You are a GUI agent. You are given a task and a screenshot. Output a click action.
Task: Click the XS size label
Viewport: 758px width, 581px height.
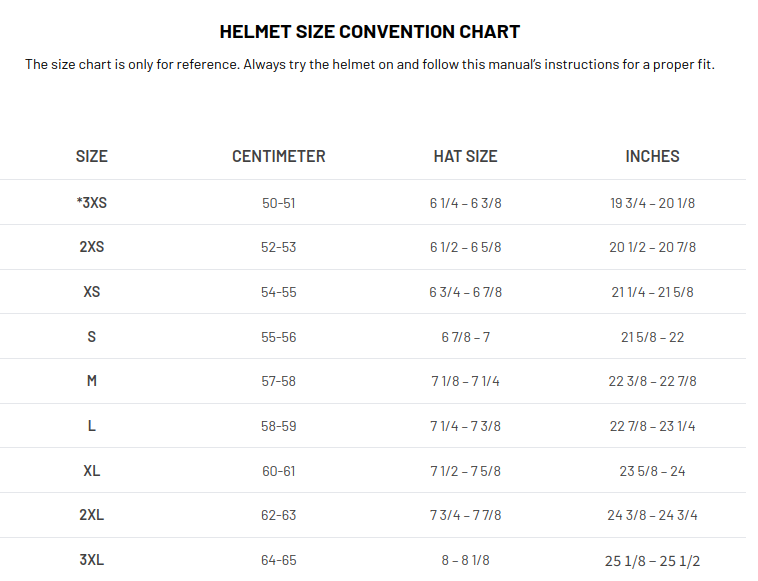[x=91, y=292]
